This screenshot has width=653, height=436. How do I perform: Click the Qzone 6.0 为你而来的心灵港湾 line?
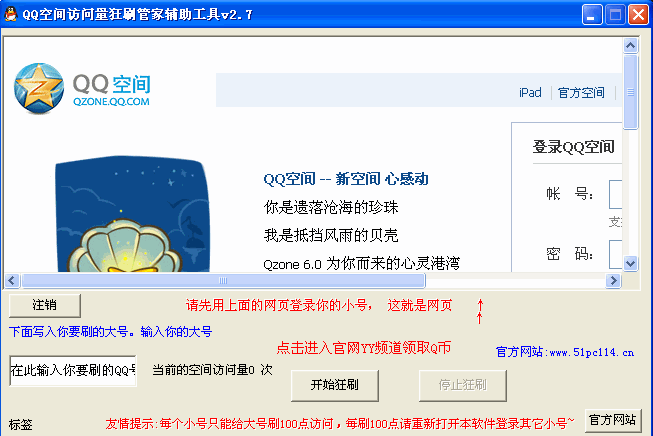click(x=361, y=264)
